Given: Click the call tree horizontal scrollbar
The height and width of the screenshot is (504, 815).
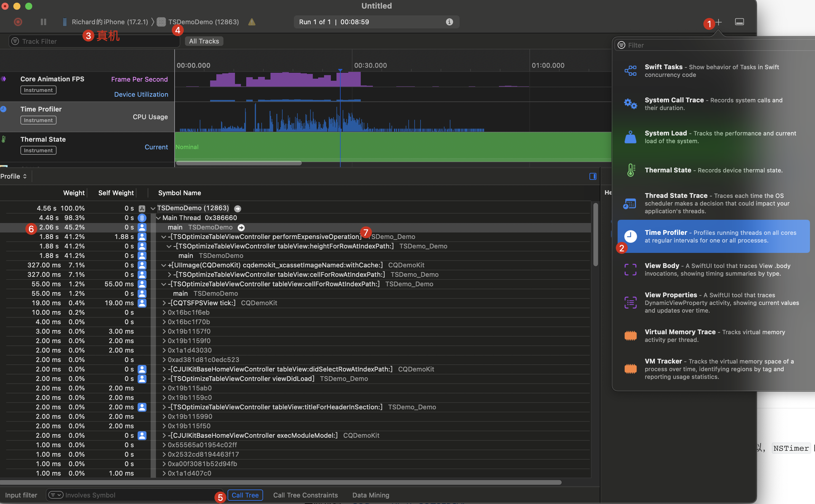Looking at the screenshot, I should coord(281,482).
